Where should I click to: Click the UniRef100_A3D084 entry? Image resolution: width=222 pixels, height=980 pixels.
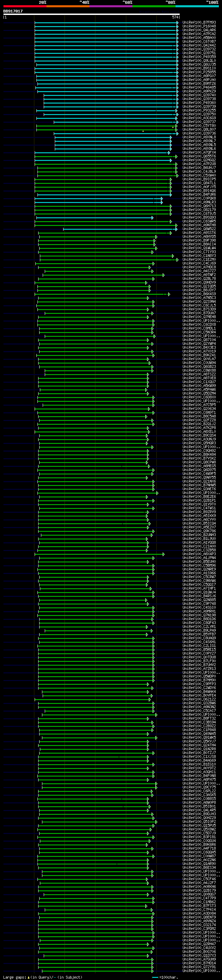[199, 913]
